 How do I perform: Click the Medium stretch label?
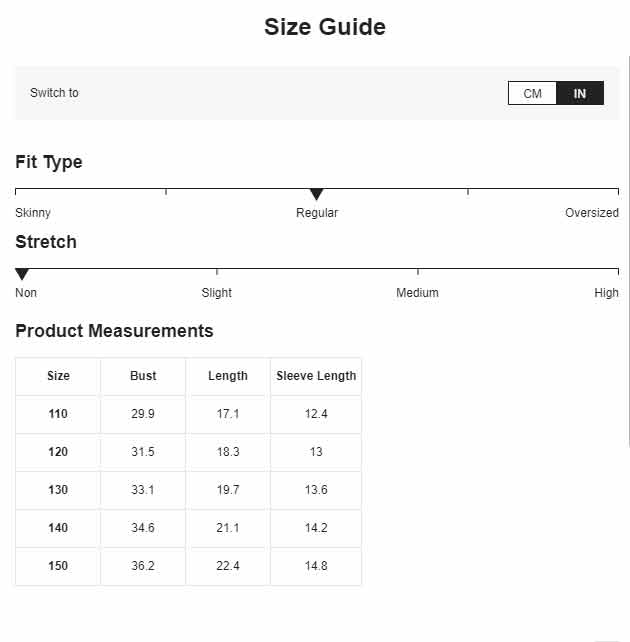[x=417, y=293]
